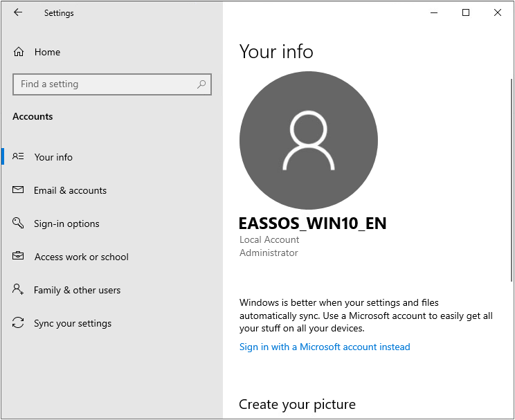515x420 pixels.
Task: Click the gray profile avatar picture
Action: pos(308,140)
